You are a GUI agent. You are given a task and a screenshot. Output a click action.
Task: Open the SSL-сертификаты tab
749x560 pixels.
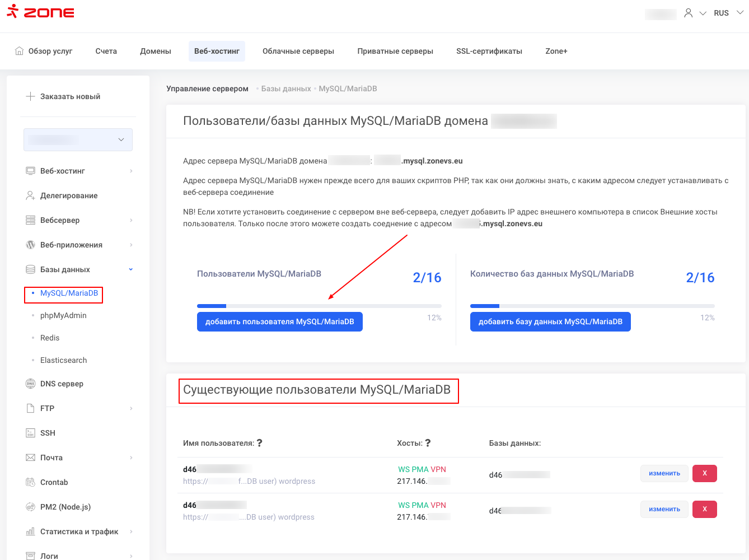489,51
